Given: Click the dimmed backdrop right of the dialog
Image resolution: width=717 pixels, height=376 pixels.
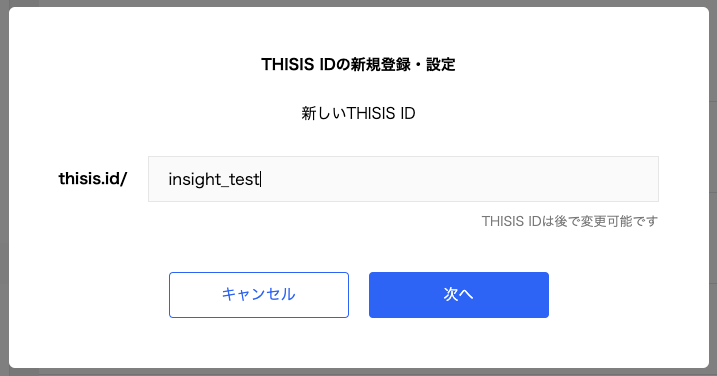Looking at the screenshot, I should point(713,188).
